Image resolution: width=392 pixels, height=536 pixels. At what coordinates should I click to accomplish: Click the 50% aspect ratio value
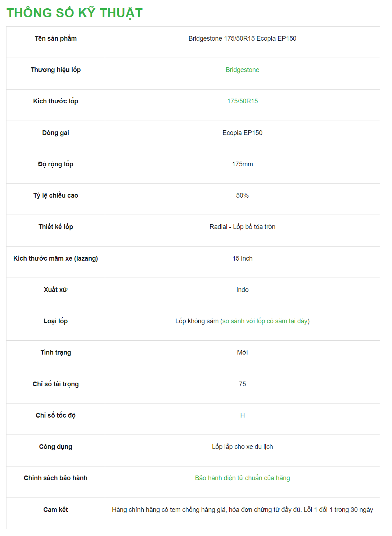tap(242, 195)
